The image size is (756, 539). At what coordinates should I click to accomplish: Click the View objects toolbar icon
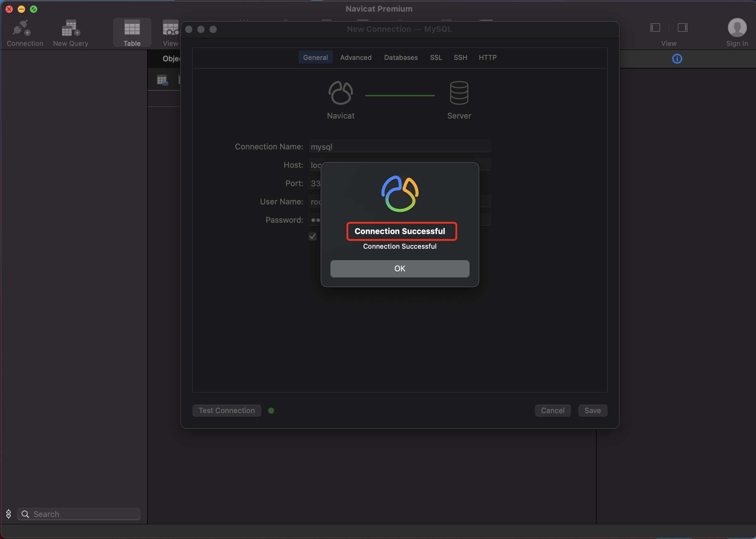[x=170, y=28]
